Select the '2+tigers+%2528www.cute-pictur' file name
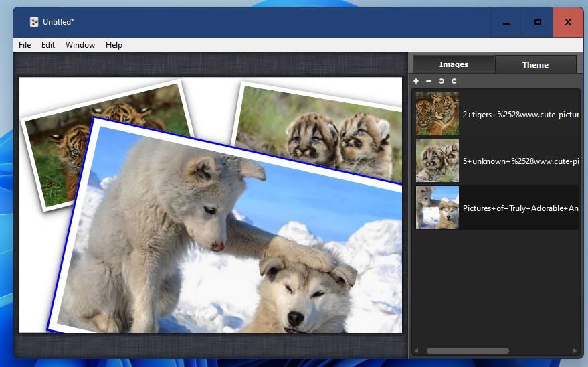 520,115
